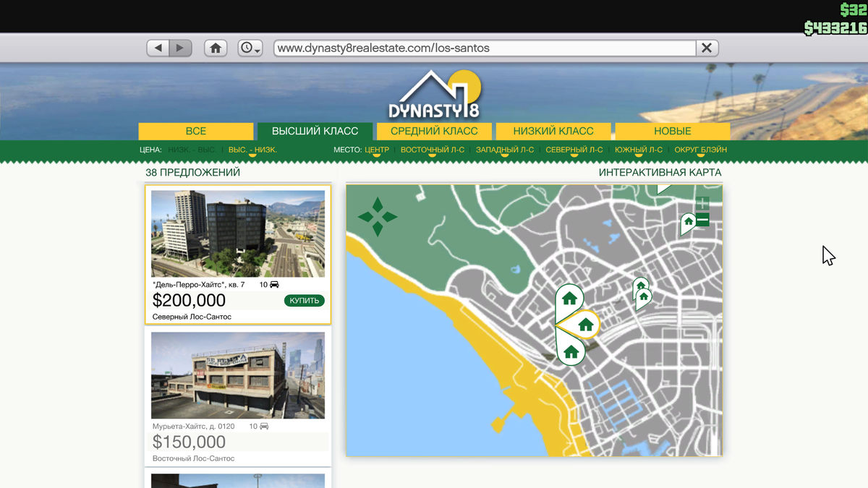Filter location by ЗАПАДНЫЙ Л-С

pyautogui.click(x=505, y=150)
